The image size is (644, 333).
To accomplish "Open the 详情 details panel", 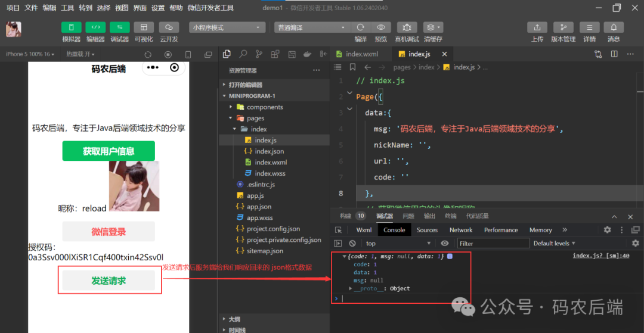I will [589, 27].
